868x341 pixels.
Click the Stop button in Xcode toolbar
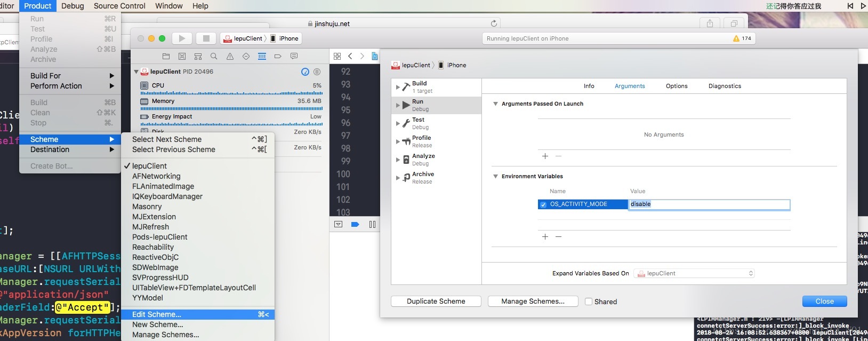pyautogui.click(x=206, y=38)
